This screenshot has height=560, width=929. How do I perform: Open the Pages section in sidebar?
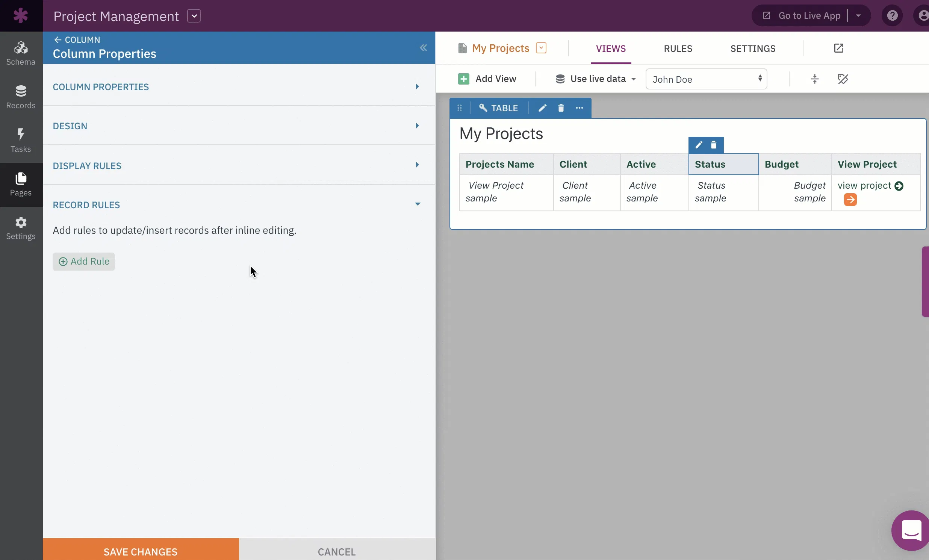21,185
